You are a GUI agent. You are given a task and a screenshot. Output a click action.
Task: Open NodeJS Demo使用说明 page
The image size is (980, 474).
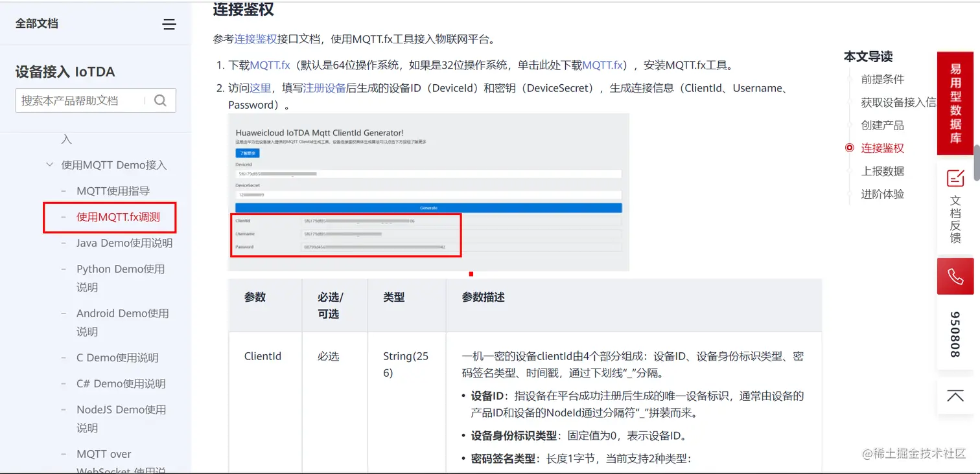121,418
